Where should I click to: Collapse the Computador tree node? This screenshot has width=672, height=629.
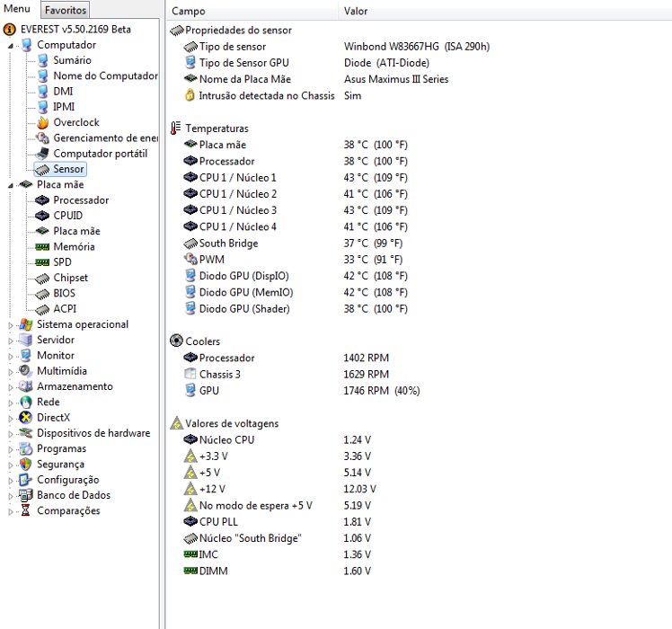click(x=10, y=46)
